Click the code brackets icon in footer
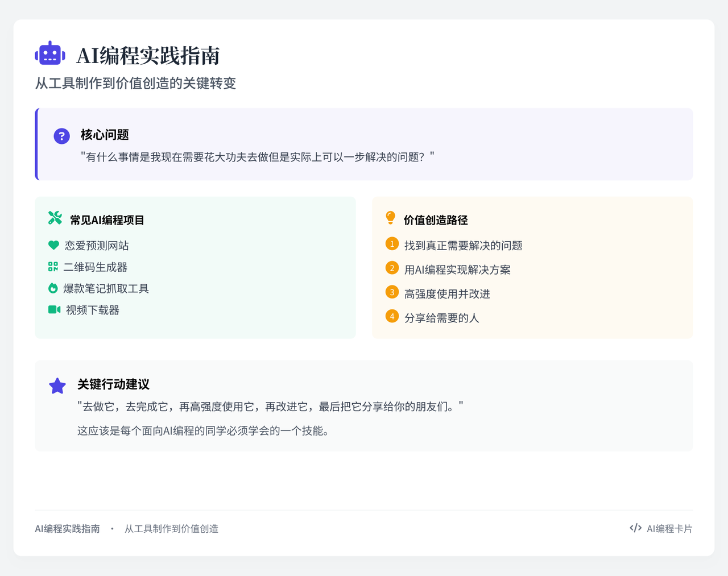This screenshot has height=576, width=728. tap(636, 528)
